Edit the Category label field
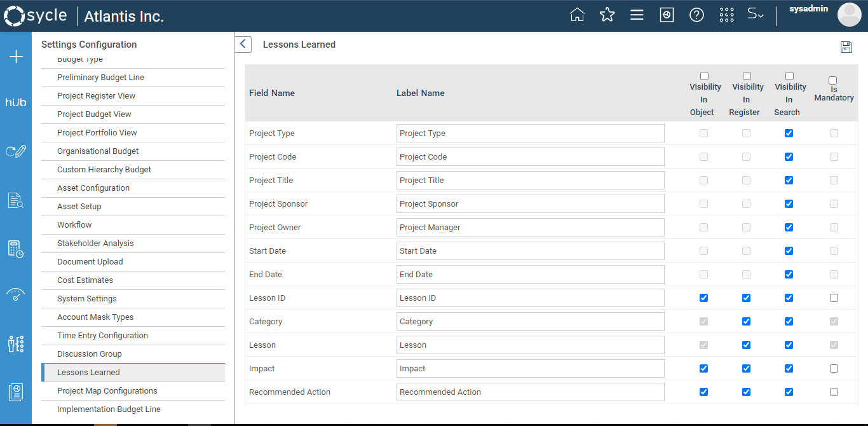 pos(531,322)
